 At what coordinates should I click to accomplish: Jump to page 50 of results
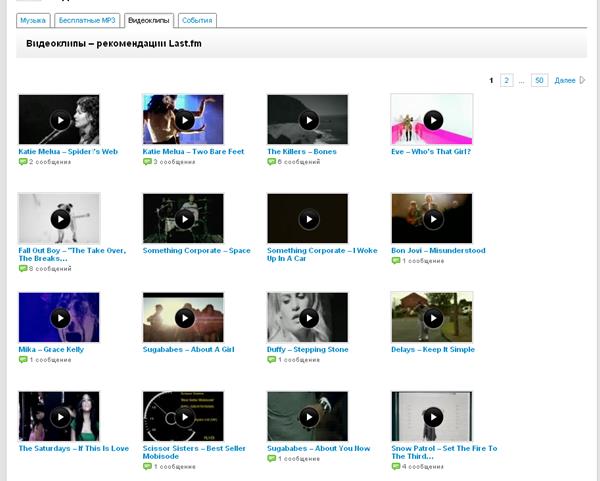(539, 80)
